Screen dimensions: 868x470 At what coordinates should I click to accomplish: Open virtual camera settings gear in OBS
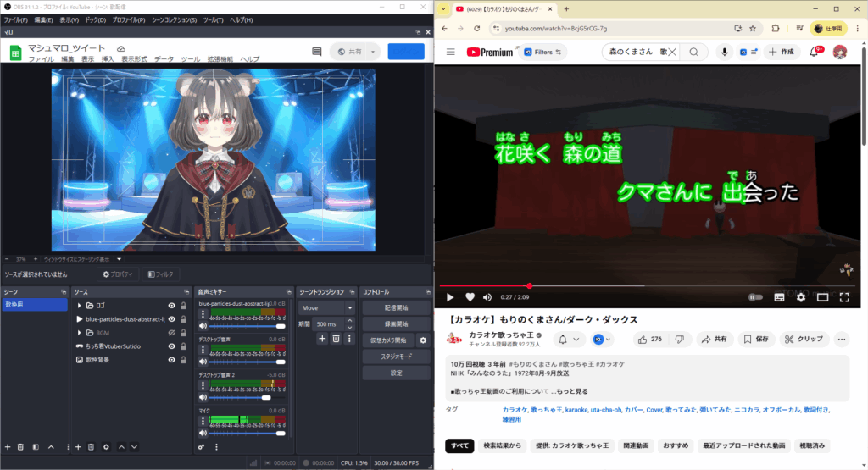pos(424,340)
